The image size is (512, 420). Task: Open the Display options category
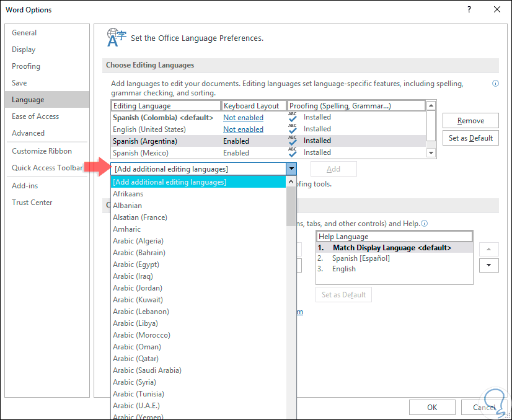point(47,50)
